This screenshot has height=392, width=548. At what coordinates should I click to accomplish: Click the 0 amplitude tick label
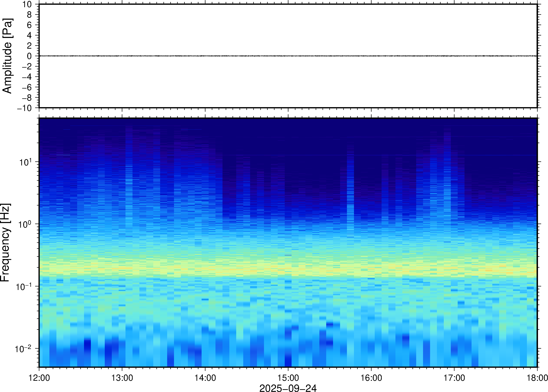[x=29, y=56]
